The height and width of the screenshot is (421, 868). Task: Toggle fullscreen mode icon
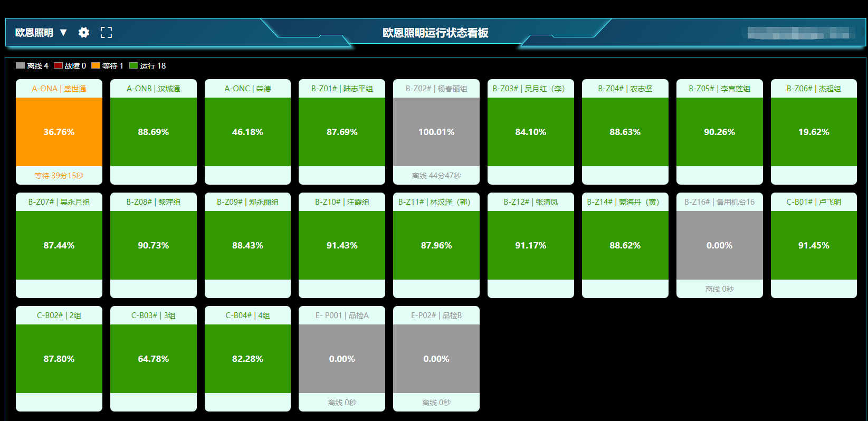coord(106,33)
